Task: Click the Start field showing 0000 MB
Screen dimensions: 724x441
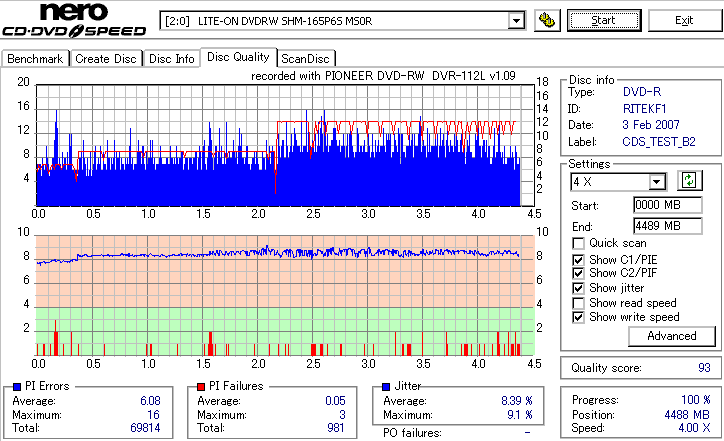Action: point(668,205)
